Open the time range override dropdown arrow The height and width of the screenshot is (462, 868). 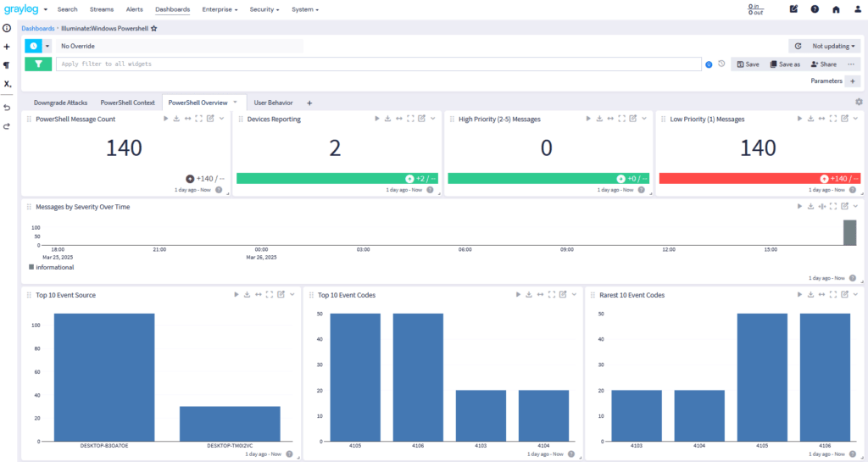click(x=47, y=46)
